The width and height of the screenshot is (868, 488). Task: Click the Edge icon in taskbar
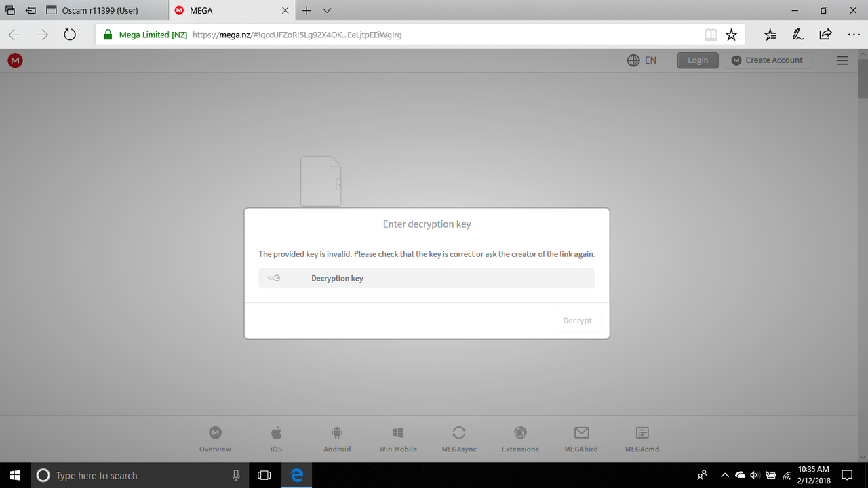[297, 475]
